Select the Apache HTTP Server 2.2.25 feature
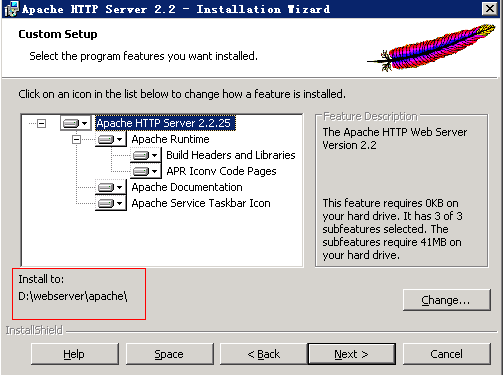The height and width of the screenshot is (375, 503). (x=165, y=123)
